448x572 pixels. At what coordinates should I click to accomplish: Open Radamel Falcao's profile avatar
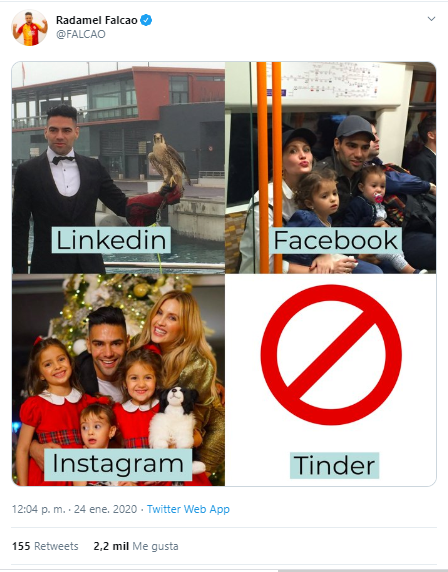(x=30, y=28)
